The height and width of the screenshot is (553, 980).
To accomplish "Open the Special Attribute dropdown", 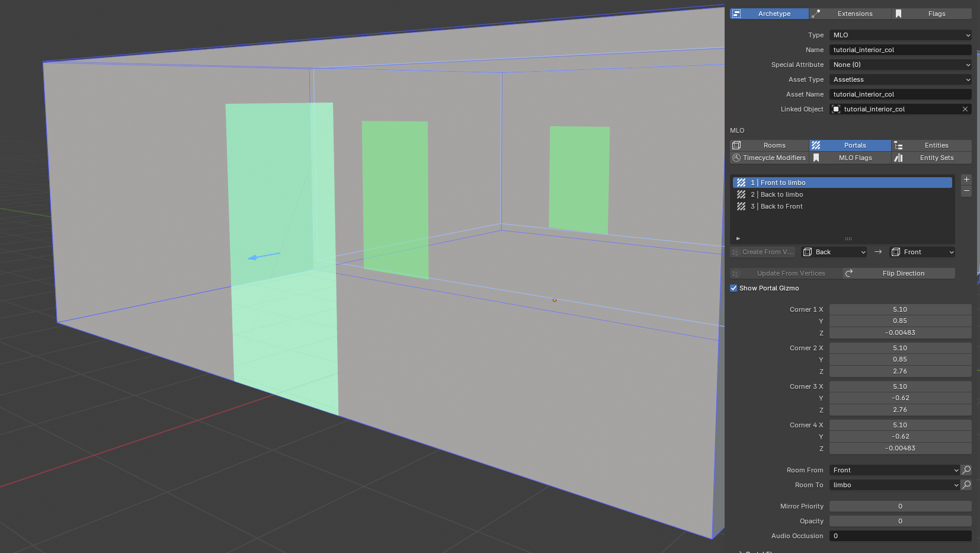I will point(900,65).
